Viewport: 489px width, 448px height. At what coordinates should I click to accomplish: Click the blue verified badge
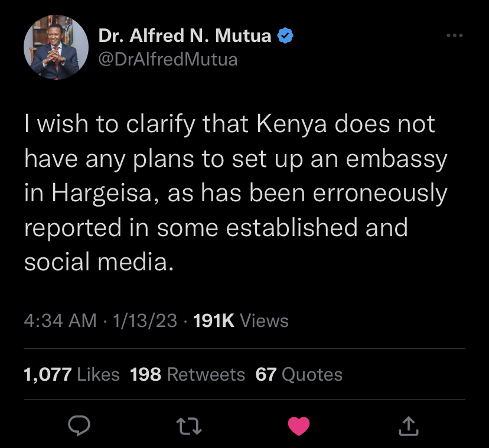point(285,37)
